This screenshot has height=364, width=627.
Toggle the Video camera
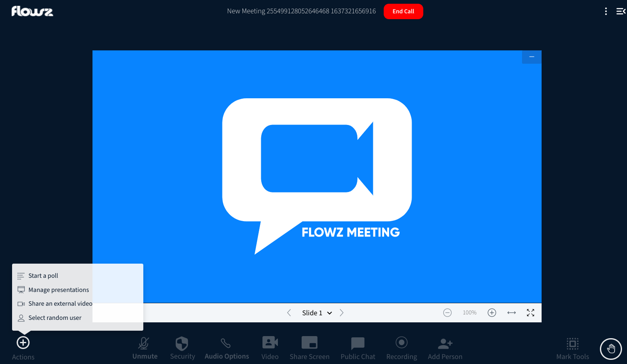coord(270,342)
